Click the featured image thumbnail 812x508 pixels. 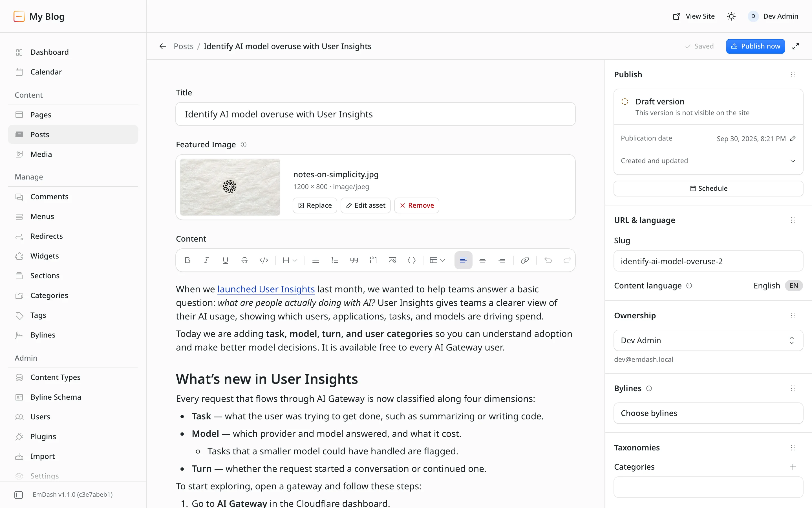point(230,187)
